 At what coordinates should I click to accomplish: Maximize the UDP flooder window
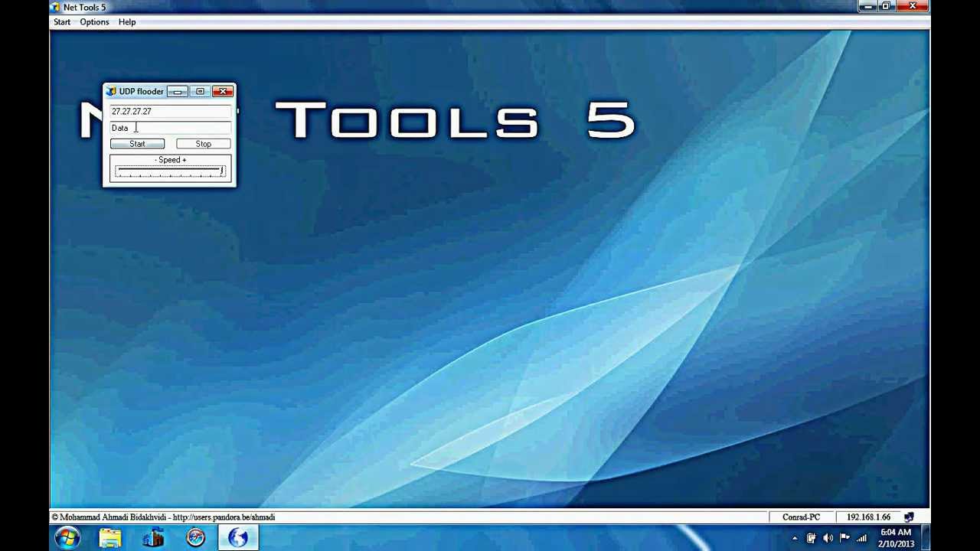(x=200, y=92)
